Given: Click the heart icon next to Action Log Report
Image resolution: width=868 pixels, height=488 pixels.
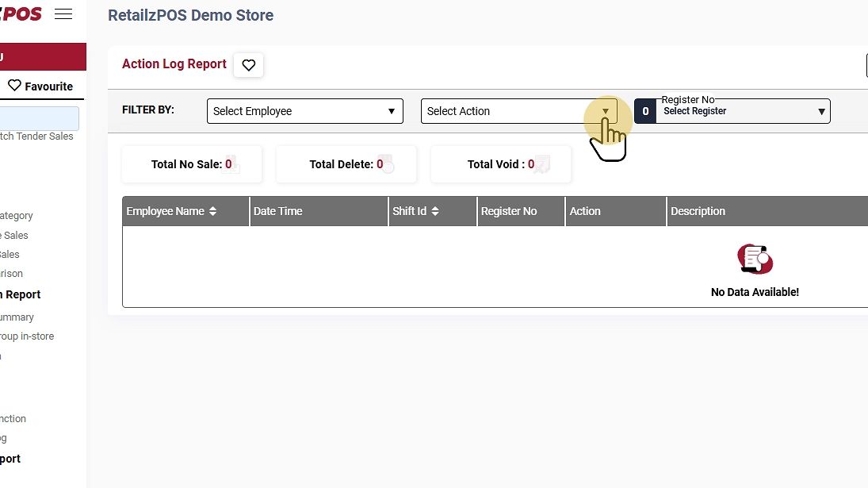Looking at the screenshot, I should [x=249, y=65].
